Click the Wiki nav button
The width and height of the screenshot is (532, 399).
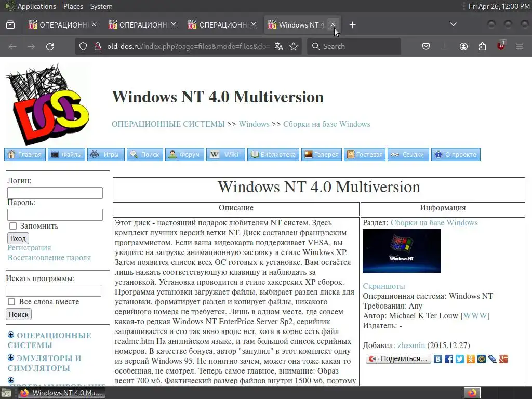225,154
